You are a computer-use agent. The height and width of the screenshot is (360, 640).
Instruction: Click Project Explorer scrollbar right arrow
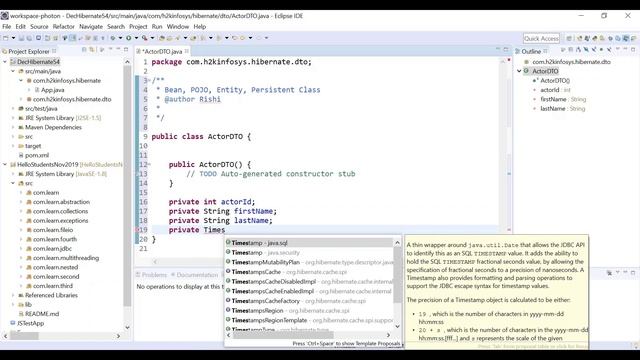coord(118,336)
